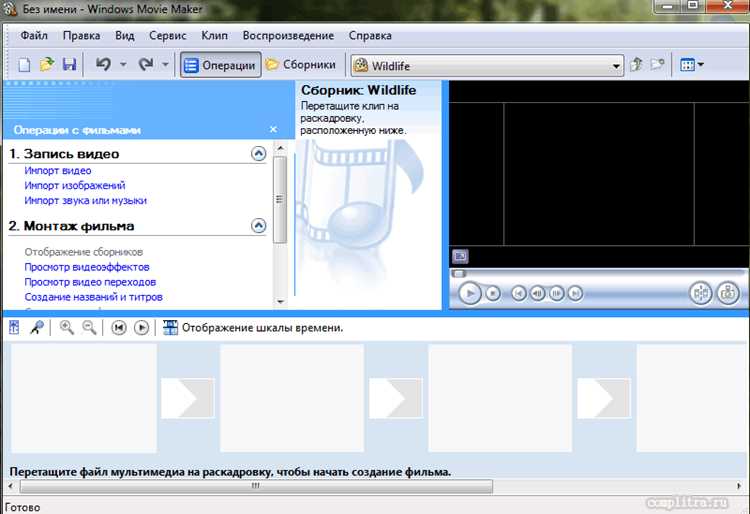Click the back button in preview controls

click(519, 293)
